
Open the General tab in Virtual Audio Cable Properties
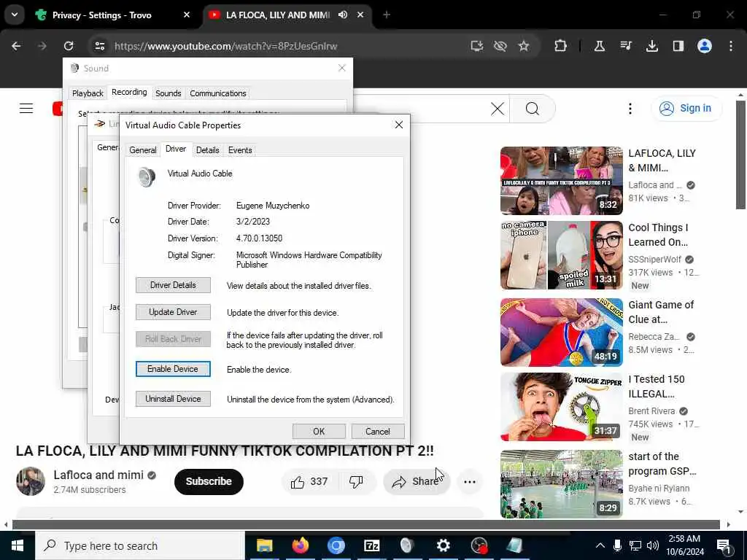[x=143, y=150]
